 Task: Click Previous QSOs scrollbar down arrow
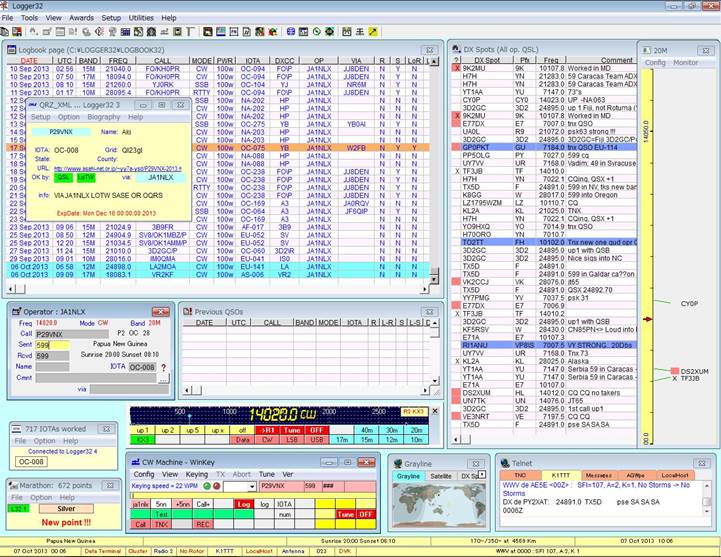pos(435,381)
